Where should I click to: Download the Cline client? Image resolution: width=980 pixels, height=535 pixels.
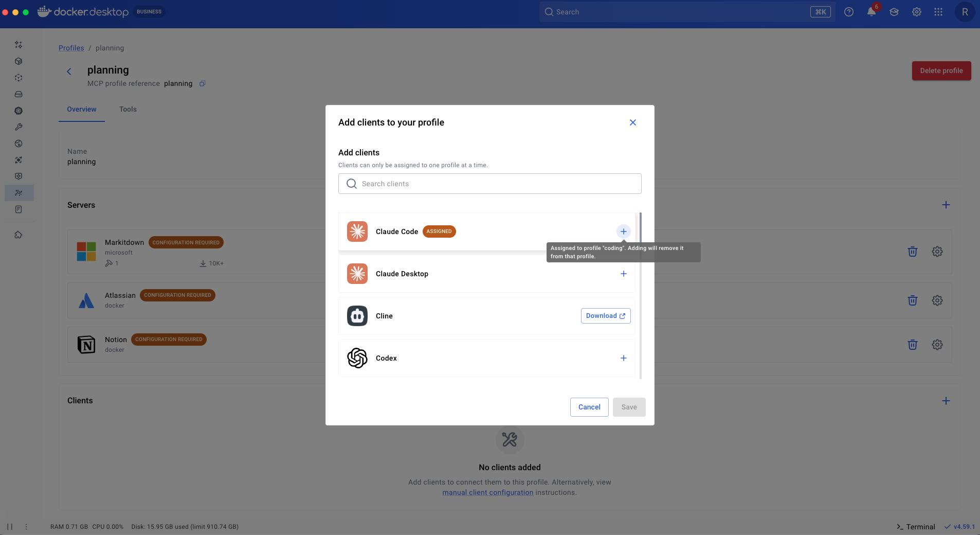pyautogui.click(x=606, y=316)
